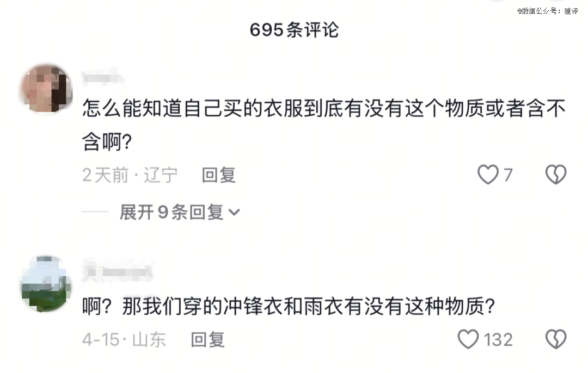588x373 pixels.
Task: Click the 695条评论 header title
Action: (294, 30)
